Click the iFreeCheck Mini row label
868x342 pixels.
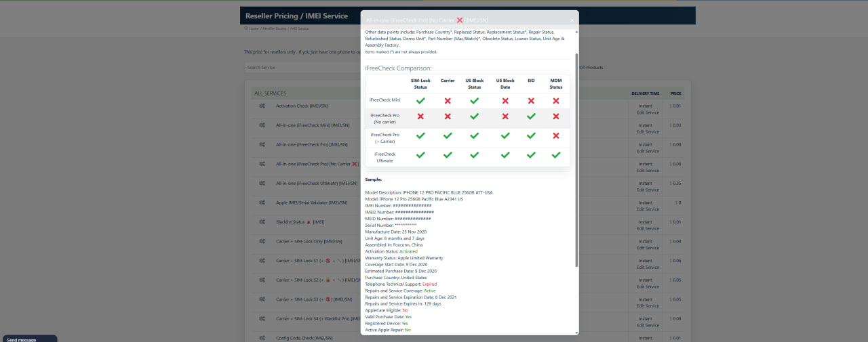click(384, 100)
